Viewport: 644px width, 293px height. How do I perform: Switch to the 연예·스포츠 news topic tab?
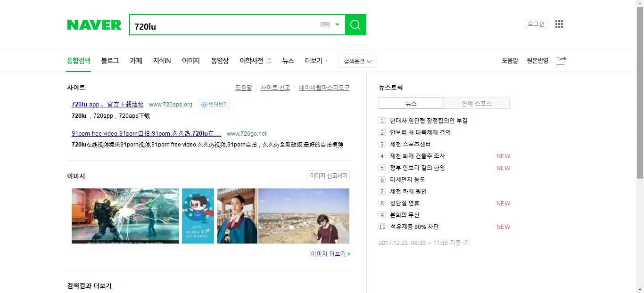(476, 104)
